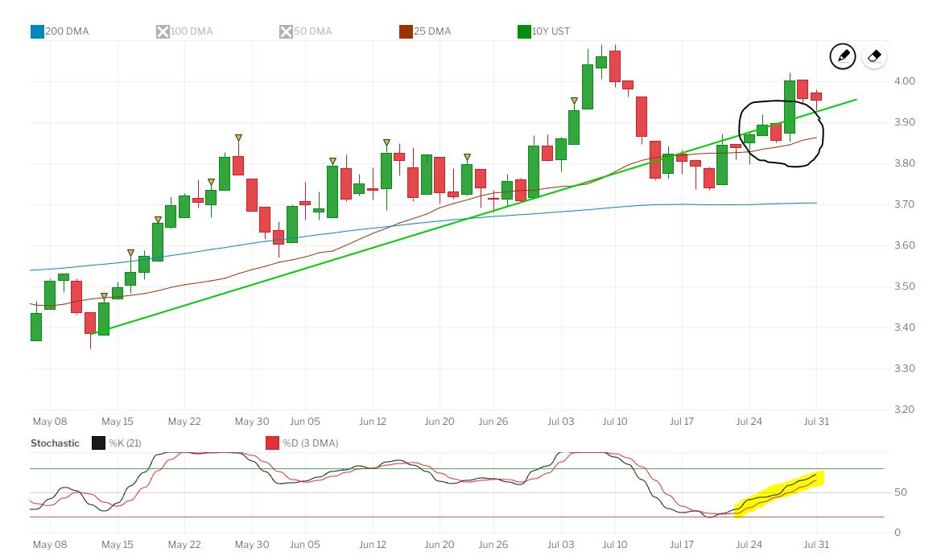Click the 3.30 price axis label
941x560 pixels.
(905, 369)
